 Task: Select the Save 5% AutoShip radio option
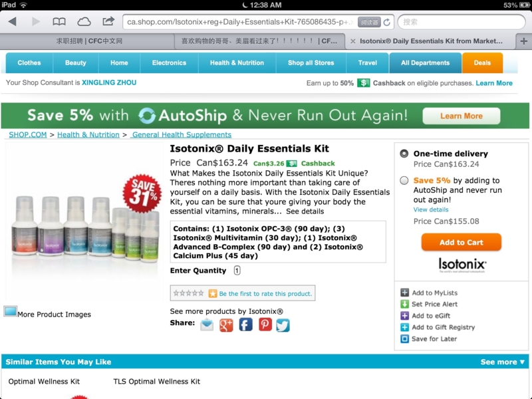point(404,180)
